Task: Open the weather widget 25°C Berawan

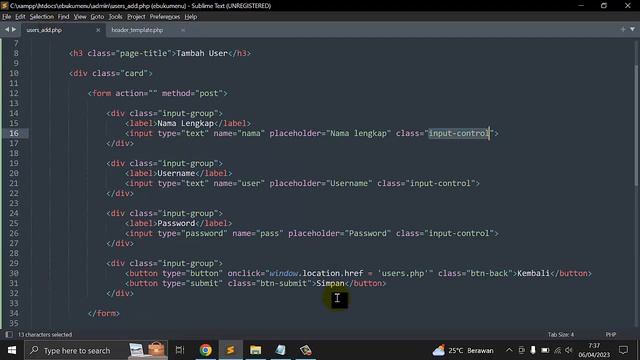Action: coord(463,350)
